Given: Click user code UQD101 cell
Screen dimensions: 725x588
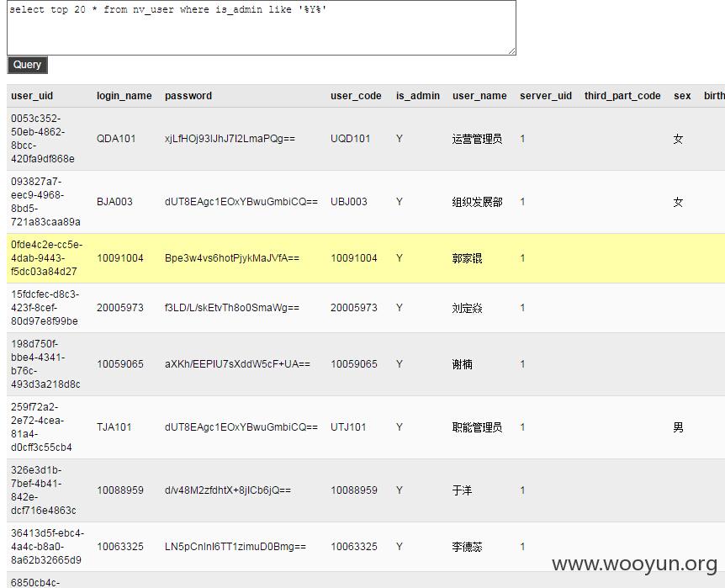Looking at the screenshot, I should [x=350, y=139].
